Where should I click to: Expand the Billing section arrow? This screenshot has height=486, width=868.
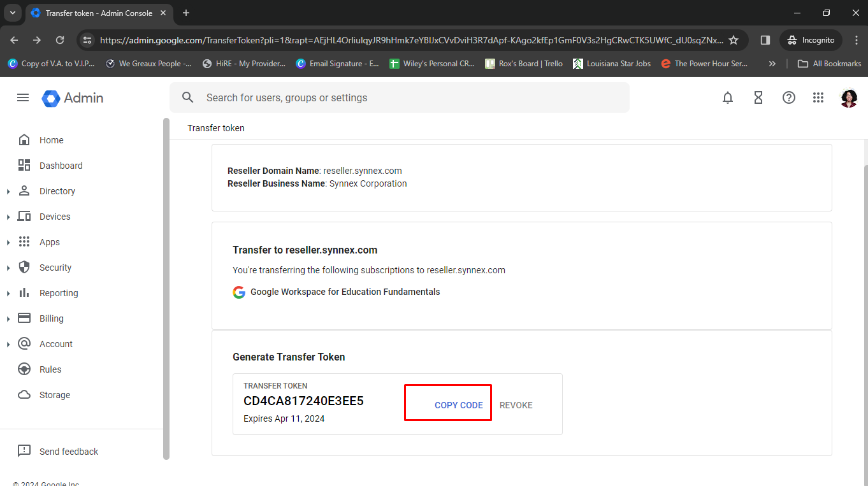(8, 319)
